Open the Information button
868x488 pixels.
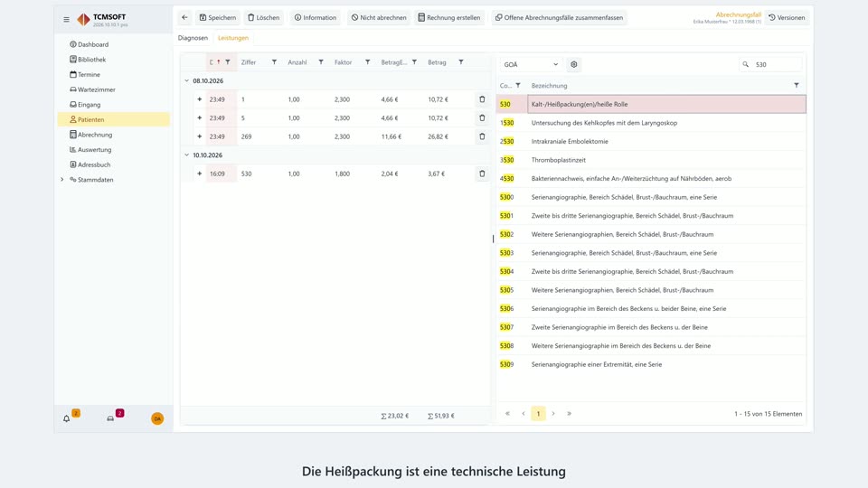point(315,18)
